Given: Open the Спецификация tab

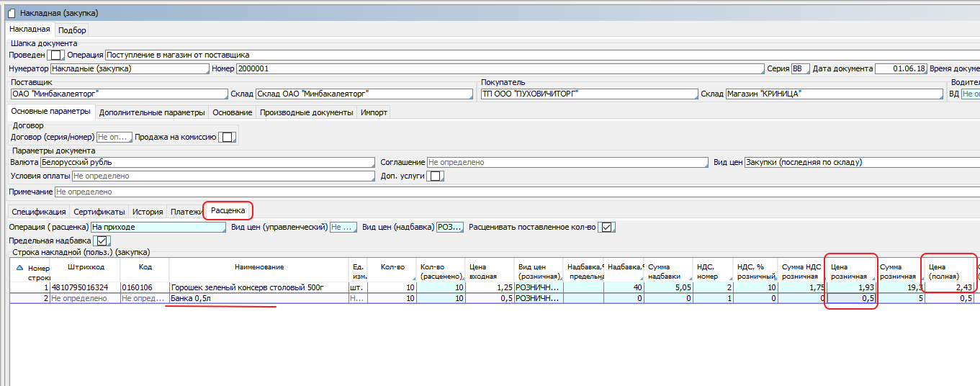Looking at the screenshot, I should (40, 212).
